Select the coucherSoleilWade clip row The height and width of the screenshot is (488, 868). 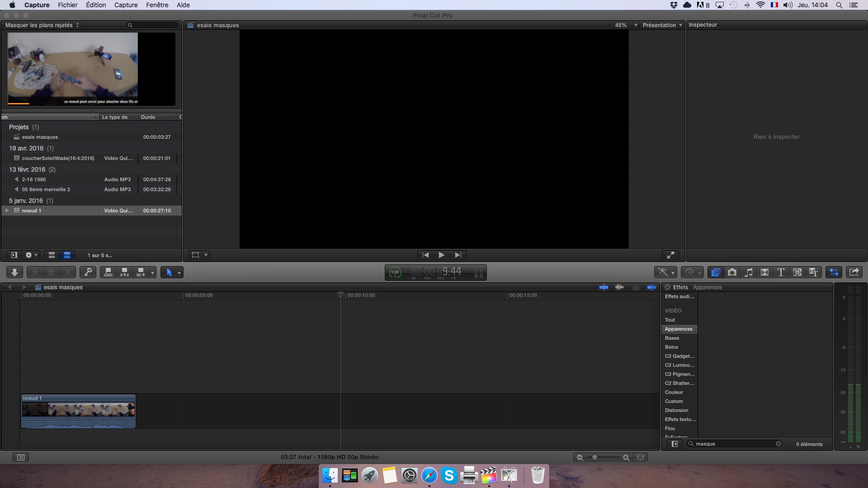tap(91, 158)
